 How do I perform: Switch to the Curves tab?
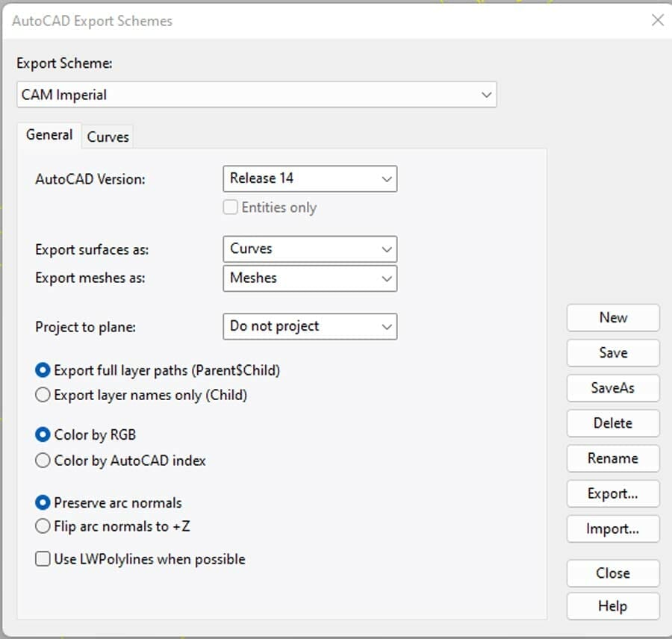coord(108,137)
